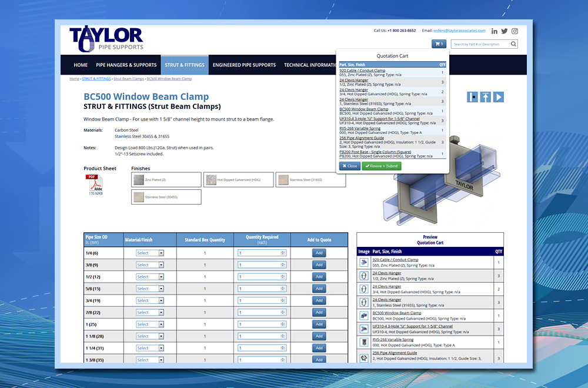This screenshot has width=588, height=388.
Task: Open Material/Finish dropdown for 1 1/8 (28) row
Action: pyautogui.click(x=150, y=336)
